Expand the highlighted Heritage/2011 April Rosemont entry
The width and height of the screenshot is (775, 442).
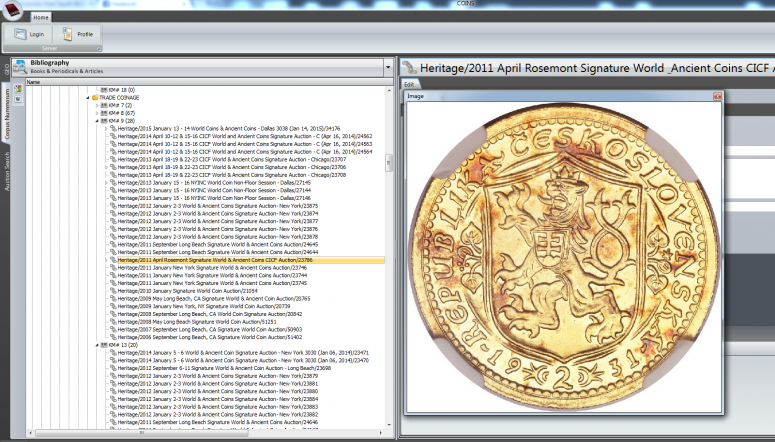click(x=106, y=260)
